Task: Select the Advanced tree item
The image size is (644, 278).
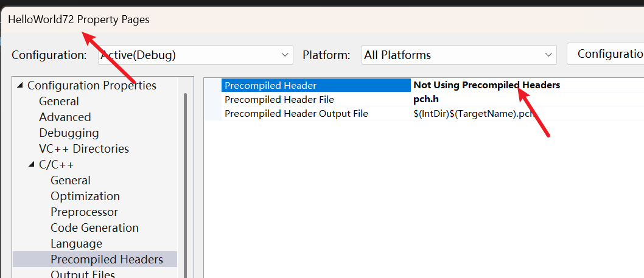Action: click(65, 117)
